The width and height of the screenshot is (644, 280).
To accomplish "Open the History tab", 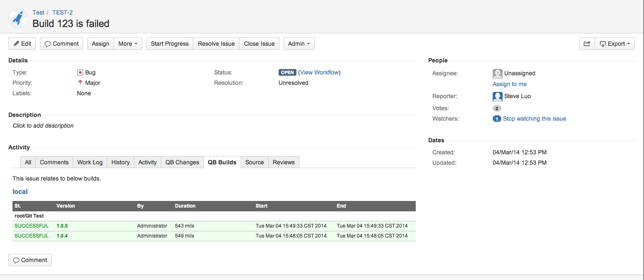I will (121, 162).
